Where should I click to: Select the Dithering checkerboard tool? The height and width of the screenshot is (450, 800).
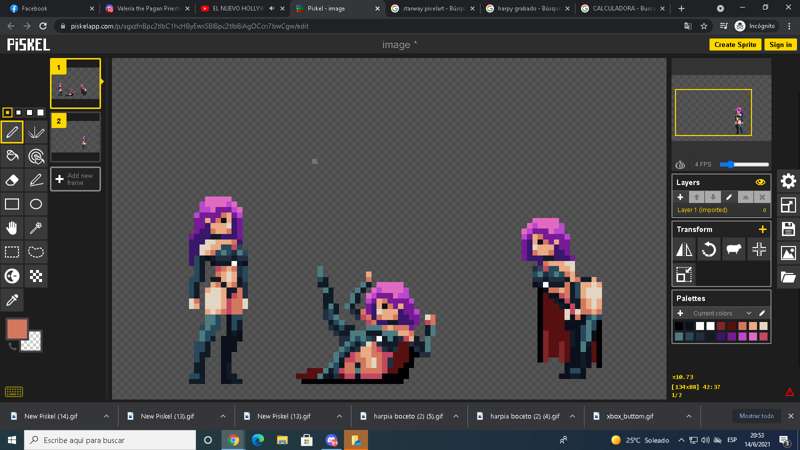(36, 276)
